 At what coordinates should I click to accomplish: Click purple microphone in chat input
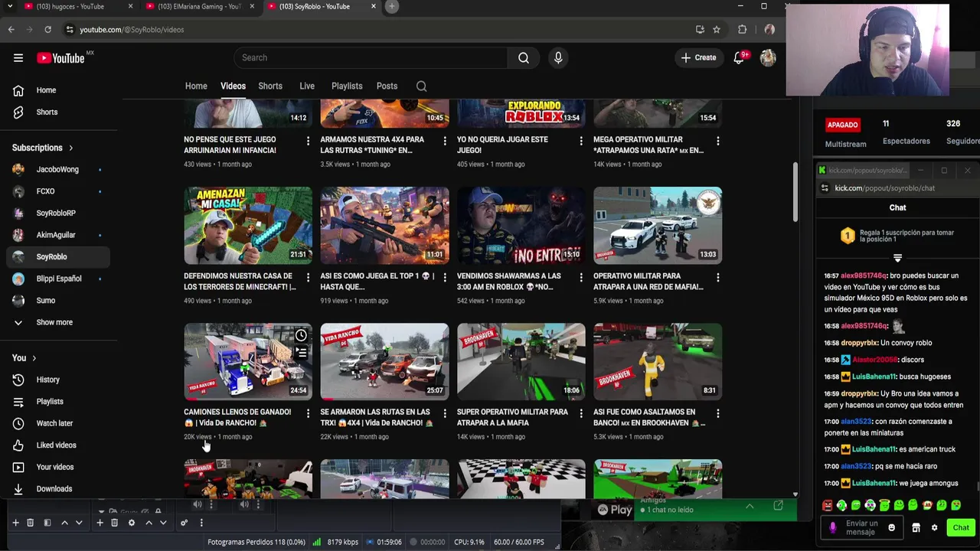(x=833, y=527)
